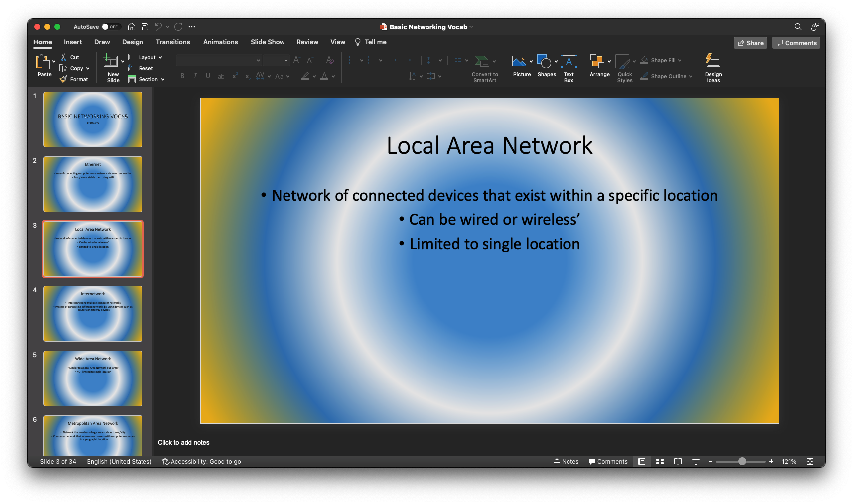Click the zoom in plus button
This screenshot has width=853, height=504.
(x=771, y=462)
